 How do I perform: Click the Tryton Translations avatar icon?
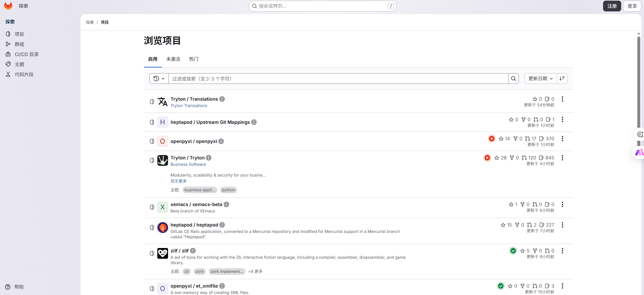click(x=163, y=102)
